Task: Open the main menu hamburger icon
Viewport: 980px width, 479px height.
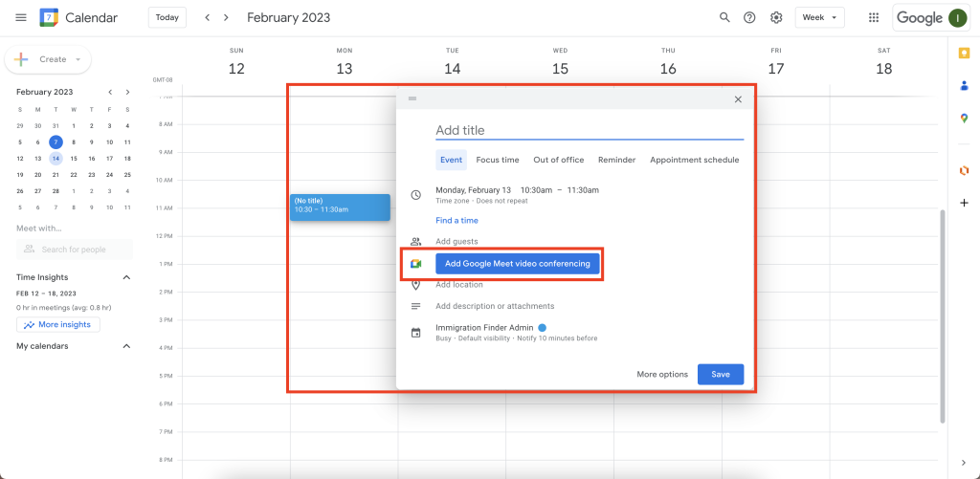Action: click(x=21, y=17)
